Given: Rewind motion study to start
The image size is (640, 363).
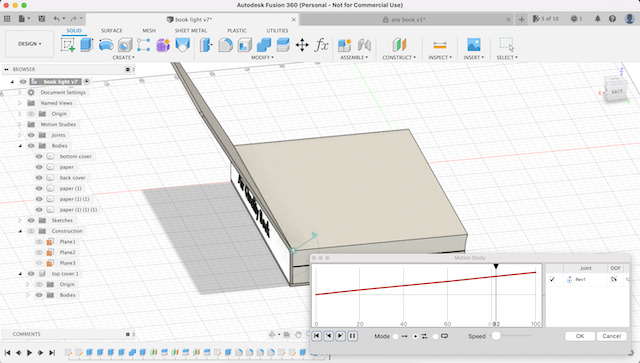Looking at the screenshot, I should pos(316,336).
